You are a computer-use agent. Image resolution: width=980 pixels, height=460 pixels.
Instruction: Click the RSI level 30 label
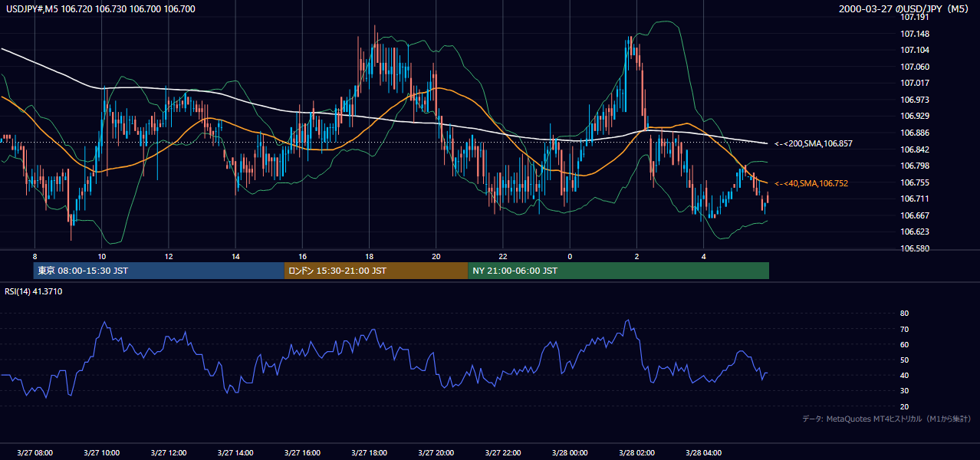[904, 390]
